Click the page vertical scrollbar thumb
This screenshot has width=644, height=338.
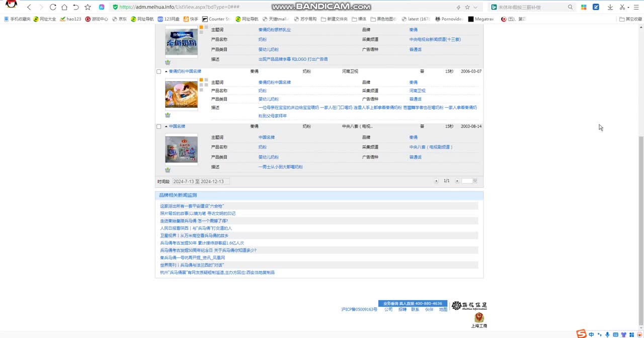click(640, 230)
